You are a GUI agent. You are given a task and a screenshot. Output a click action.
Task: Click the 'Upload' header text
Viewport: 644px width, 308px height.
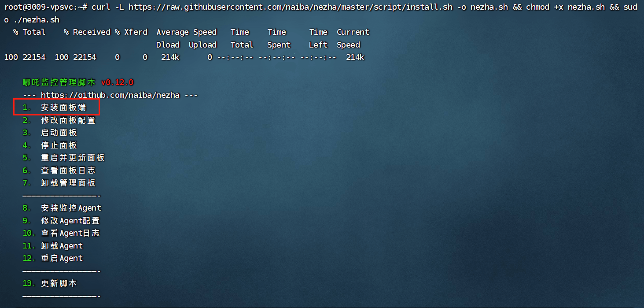202,45
